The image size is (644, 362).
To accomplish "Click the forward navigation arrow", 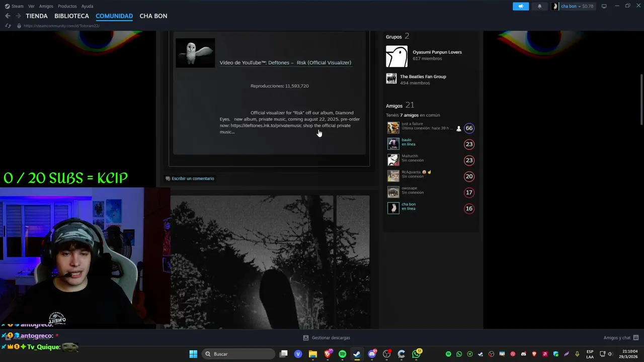I will pyautogui.click(x=18, y=16).
